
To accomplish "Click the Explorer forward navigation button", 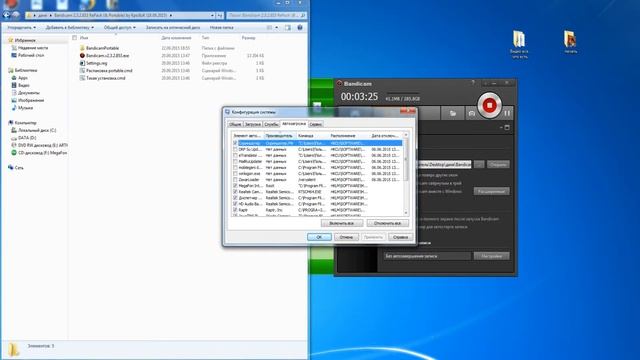I will 16,15.
